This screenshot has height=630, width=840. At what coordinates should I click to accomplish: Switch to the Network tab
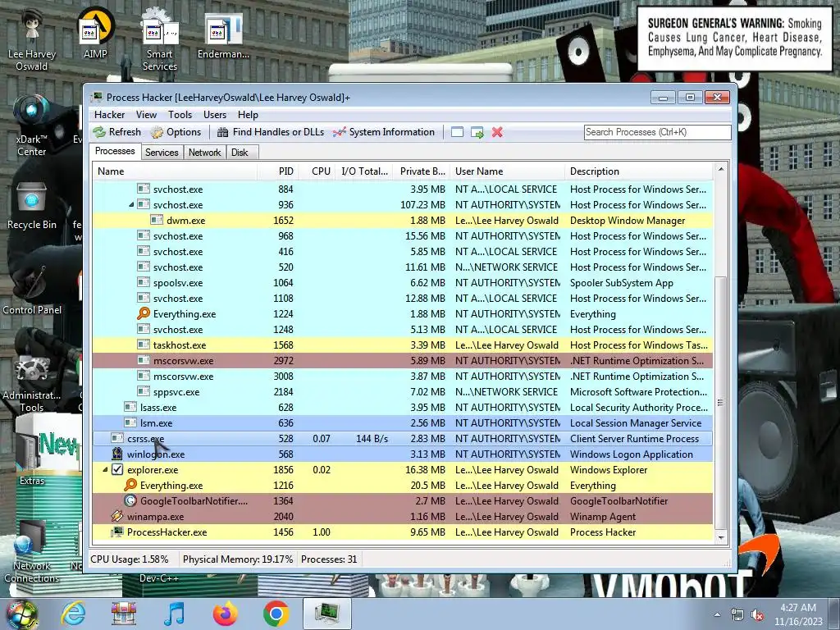pyautogui.click(x=204, y=152)
